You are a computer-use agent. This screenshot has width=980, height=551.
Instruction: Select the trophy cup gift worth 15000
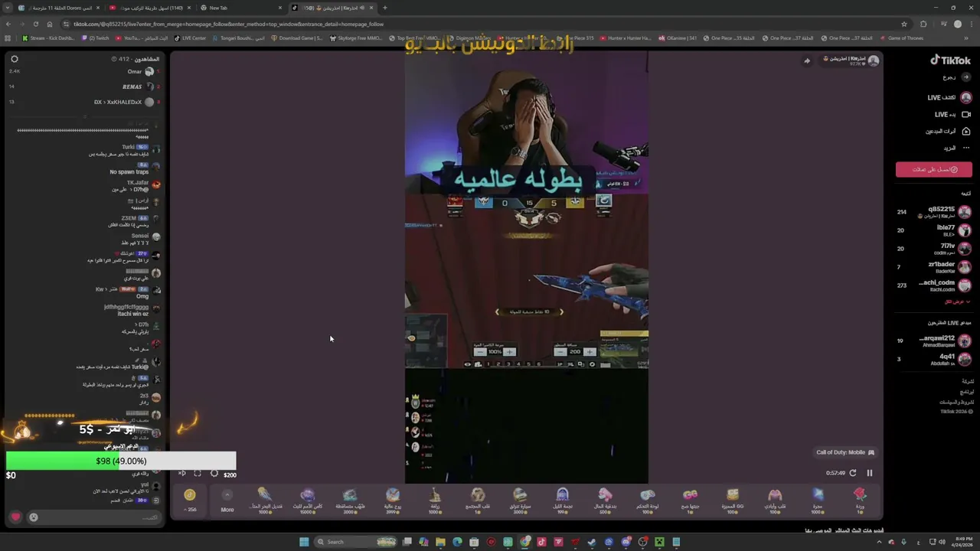click(x=308, y=499)
